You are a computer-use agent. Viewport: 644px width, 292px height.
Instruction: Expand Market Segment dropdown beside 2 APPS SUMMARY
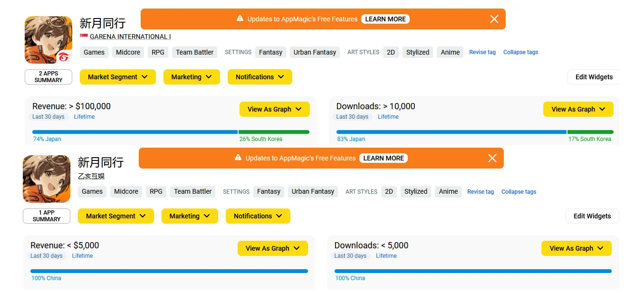(x=118, y=77)
